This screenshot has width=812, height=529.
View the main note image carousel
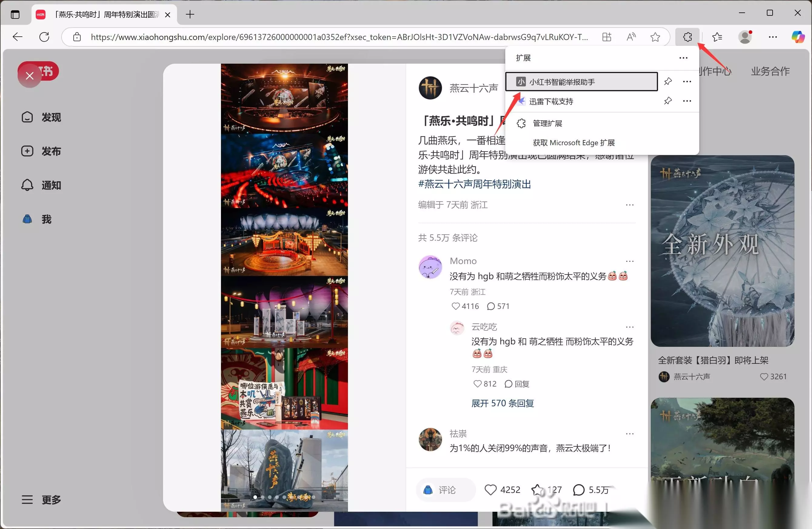coord(284,287)
